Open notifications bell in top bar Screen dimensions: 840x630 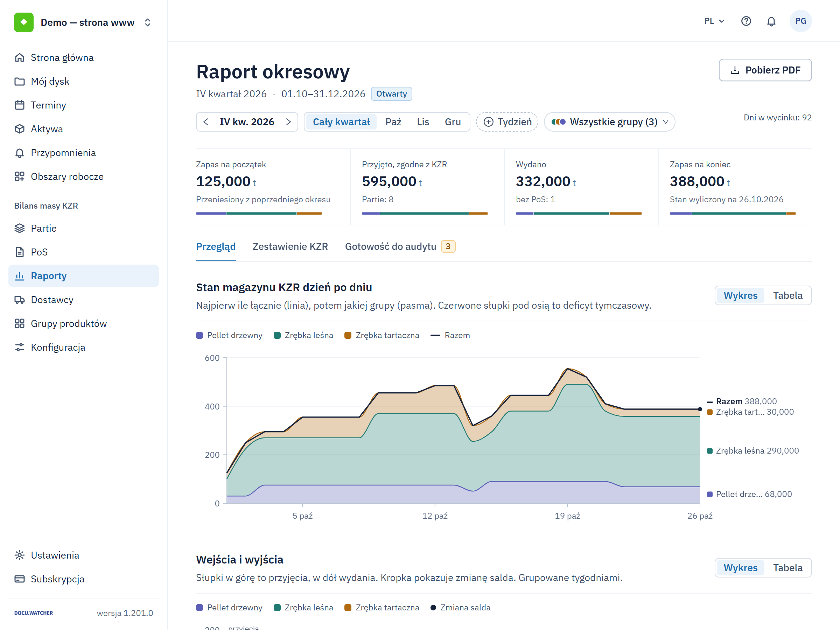click(771, 21)
